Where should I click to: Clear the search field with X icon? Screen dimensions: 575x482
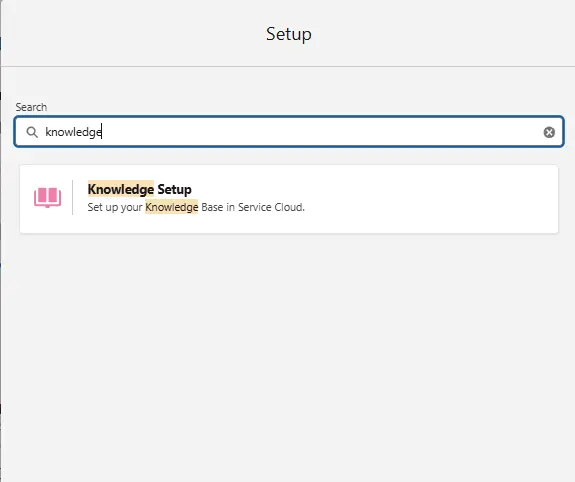point(549,132)
